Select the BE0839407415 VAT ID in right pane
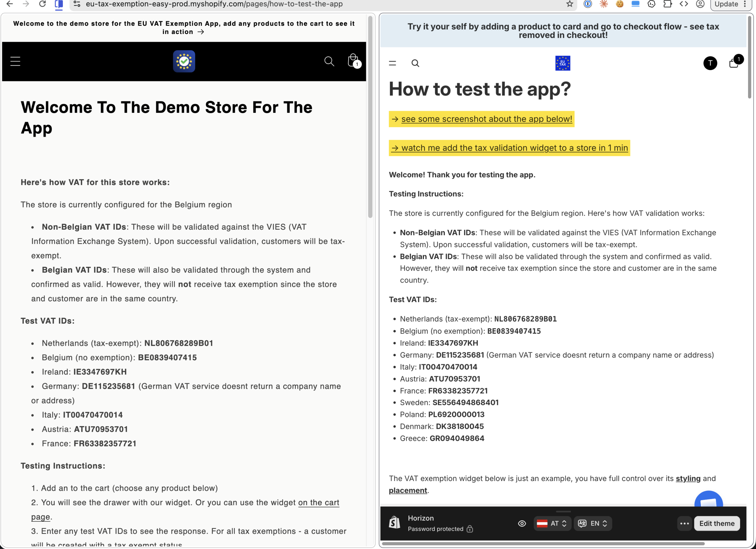Screen dimensions: 756x549 pyautogui.click(x=514, y=331)
